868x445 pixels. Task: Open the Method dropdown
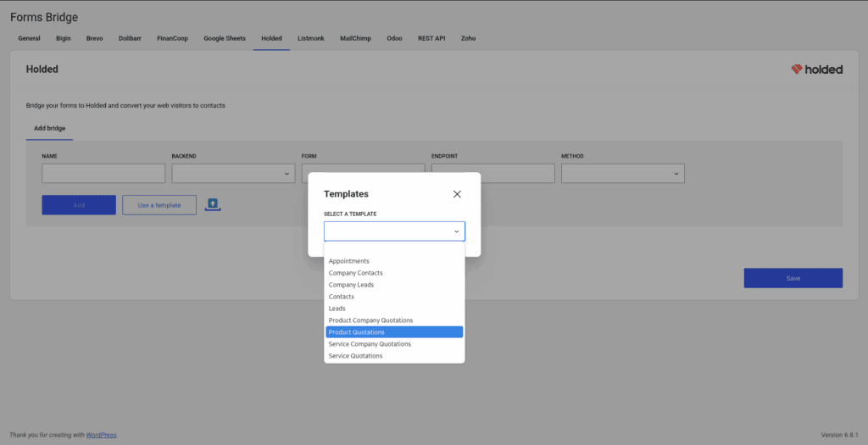click(623, 173)
